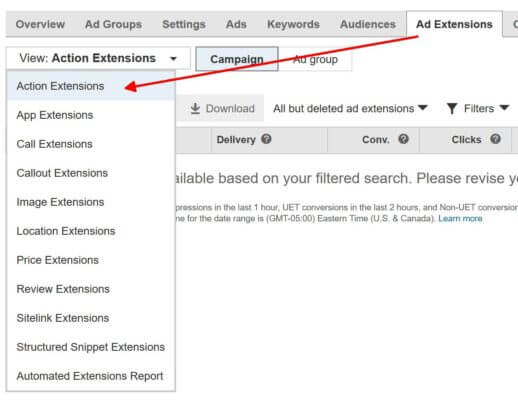Click the Download button label
The height and width of the screenshot is (400, 518).
pyautogui.click(x=230, y=109)
